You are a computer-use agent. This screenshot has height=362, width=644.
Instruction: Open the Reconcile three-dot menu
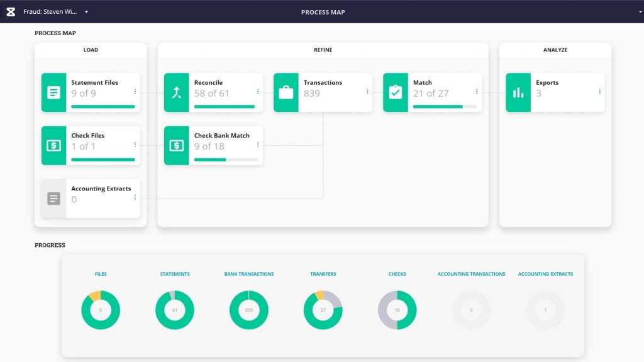coord(258,92)
